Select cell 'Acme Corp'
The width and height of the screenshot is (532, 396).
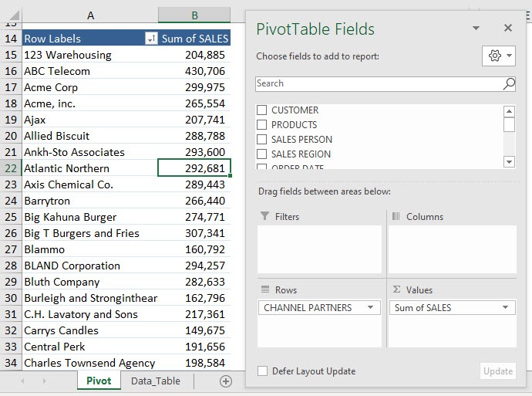pyautogui.click(x=90, y=87)
